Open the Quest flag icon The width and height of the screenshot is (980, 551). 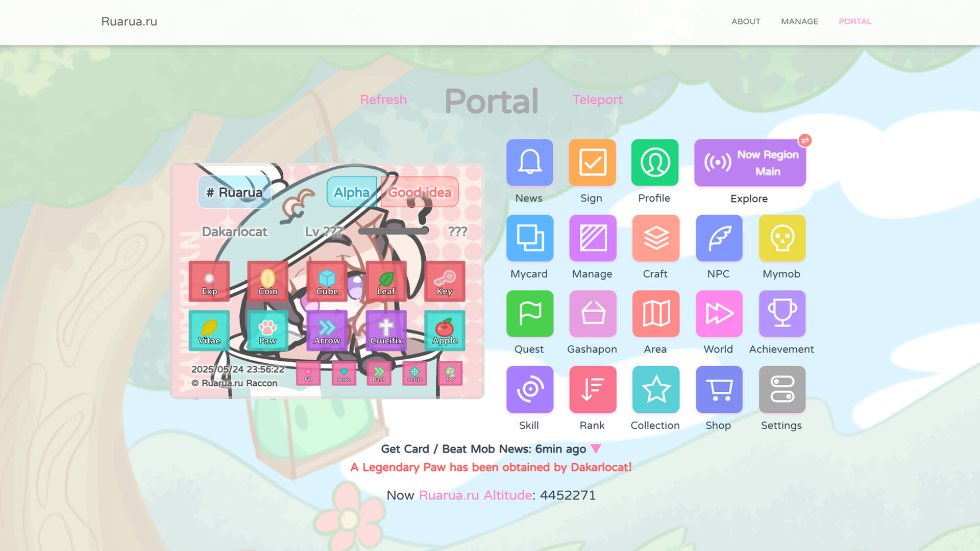tap(529, 314)
